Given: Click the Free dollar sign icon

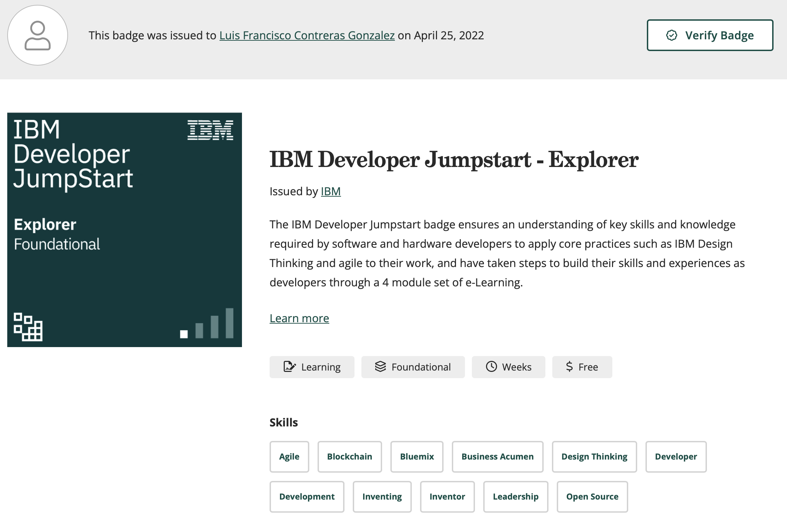Looking at the screenshot, I should [x=570, y=366].
